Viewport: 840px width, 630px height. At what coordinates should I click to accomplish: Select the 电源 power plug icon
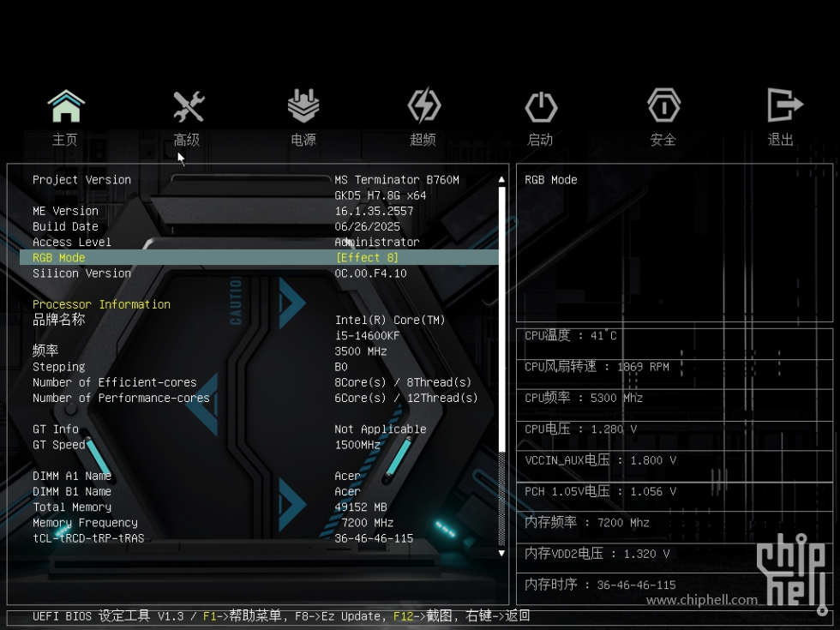303,105
